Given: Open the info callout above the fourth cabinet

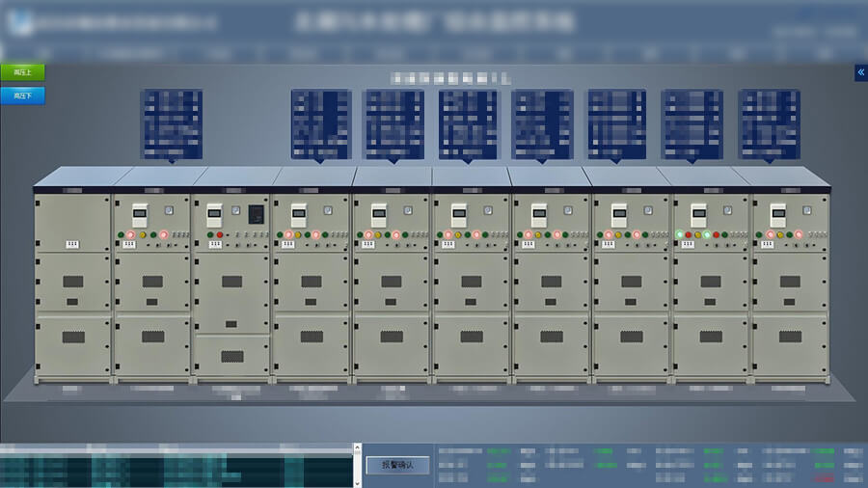Looking at the screenshot, I should click(320, 123).
